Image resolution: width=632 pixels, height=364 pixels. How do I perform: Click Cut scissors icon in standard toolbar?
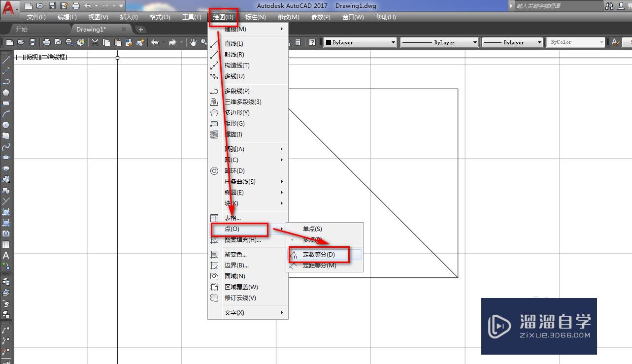point(95,42)
